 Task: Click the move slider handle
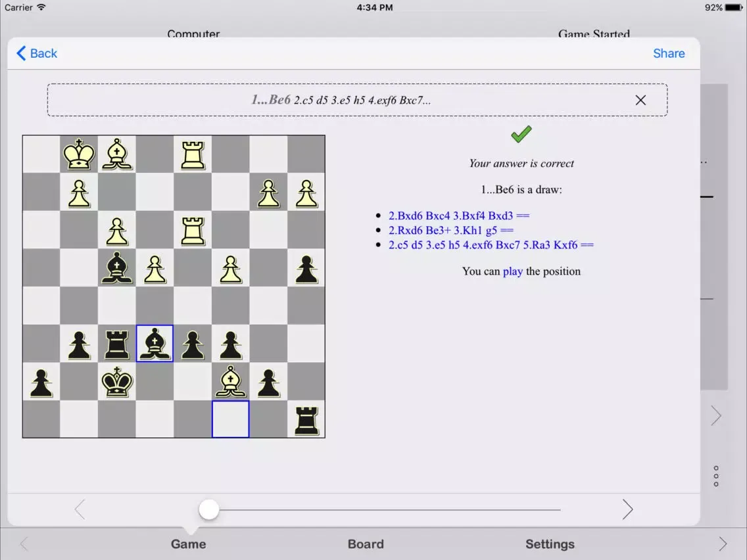coord(209,509)
